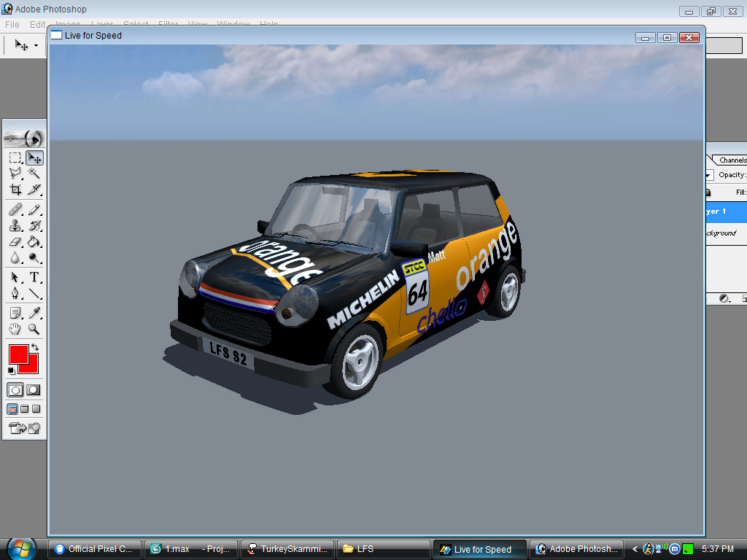This screenshot has height=560, width=747.
Task: Open the Edit menu
Action: tap(38, 24)
